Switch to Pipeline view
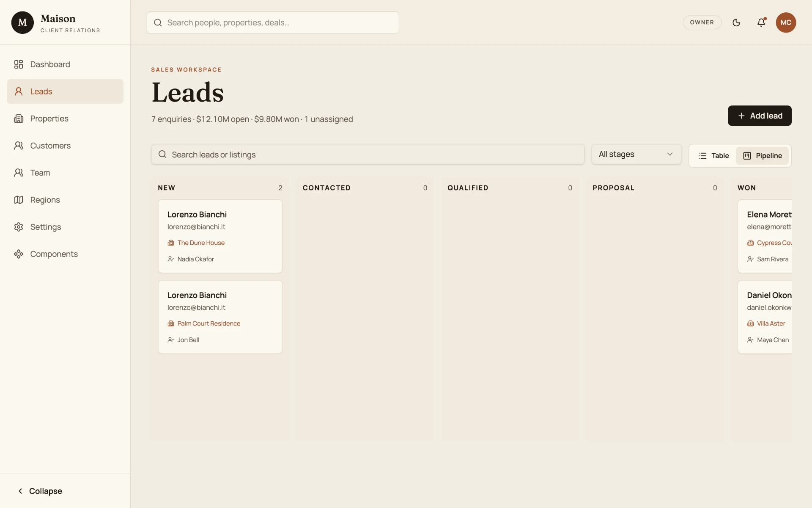812x508 pixels. click(763, 156)
